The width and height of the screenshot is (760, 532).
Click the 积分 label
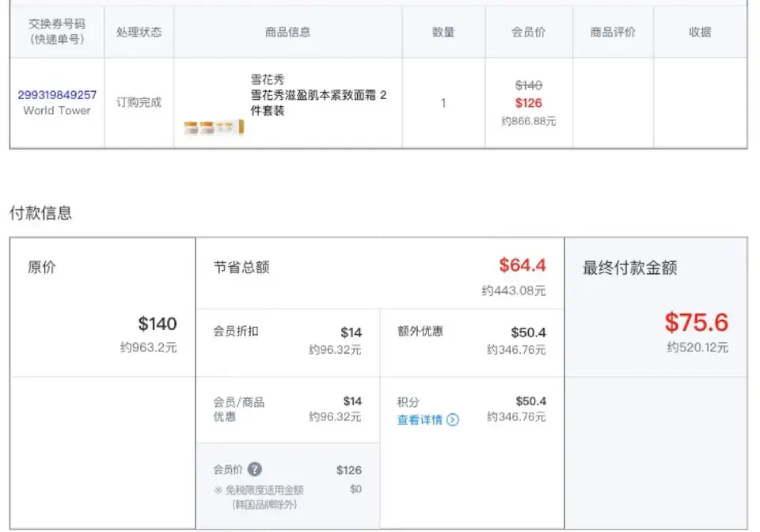point(408,402)
